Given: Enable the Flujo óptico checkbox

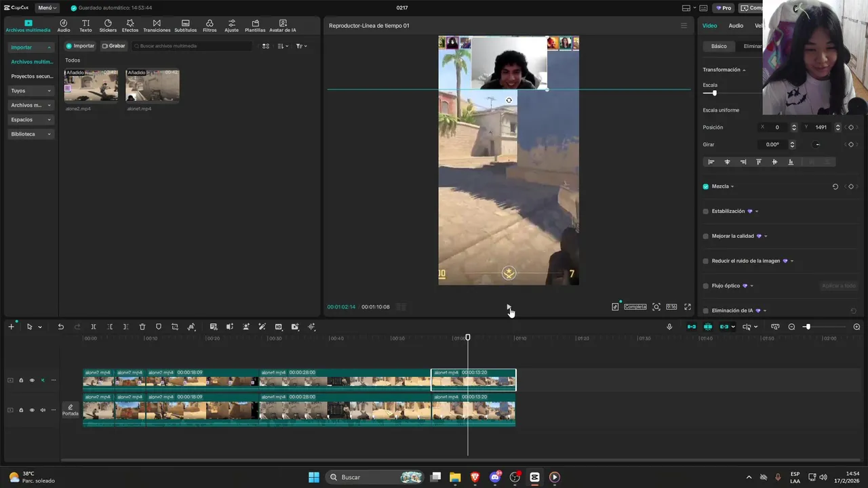Looking at the screenshot, I should pos(706,286).
